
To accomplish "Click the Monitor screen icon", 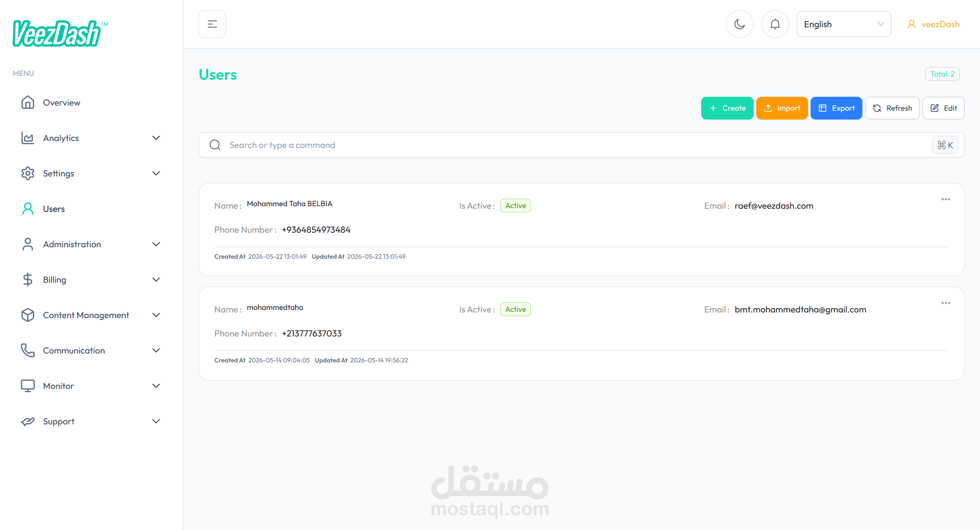I will (28, 385).
